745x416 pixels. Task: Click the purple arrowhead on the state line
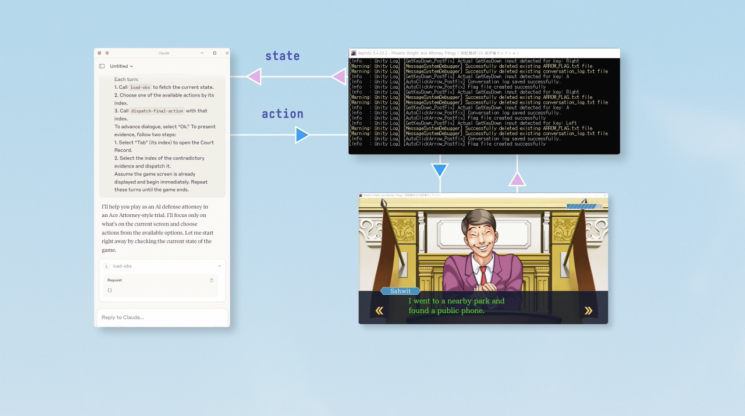(x=254, y=77)
